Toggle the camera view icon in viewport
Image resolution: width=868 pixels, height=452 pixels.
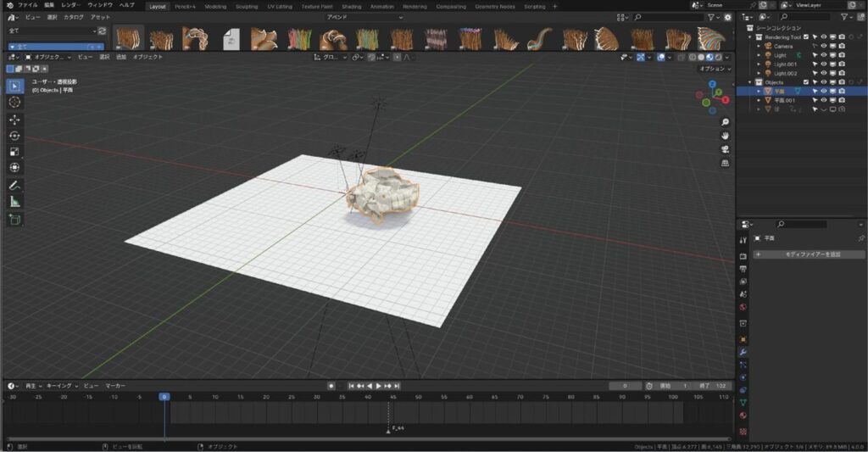point(726,149)
